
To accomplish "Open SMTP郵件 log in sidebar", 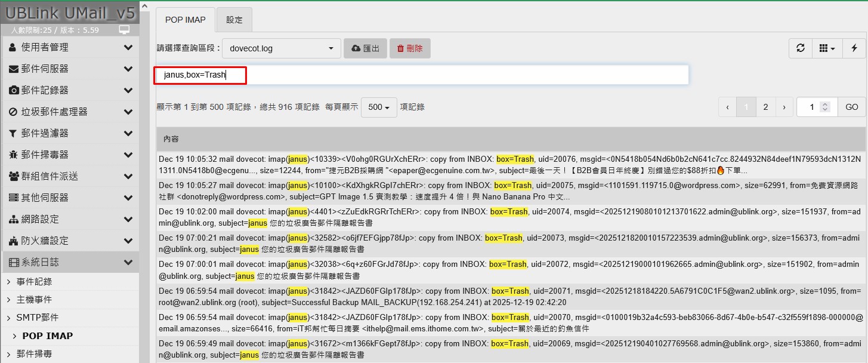I will [37, 318].
